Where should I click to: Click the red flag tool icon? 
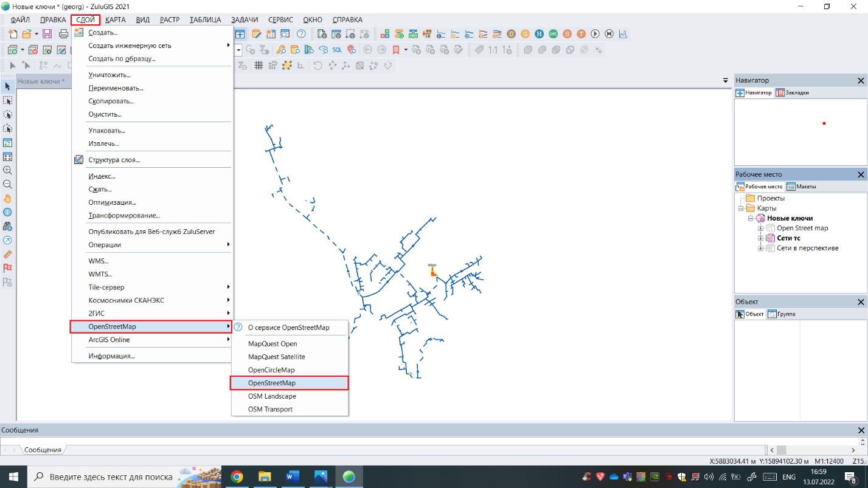[7, 268]
